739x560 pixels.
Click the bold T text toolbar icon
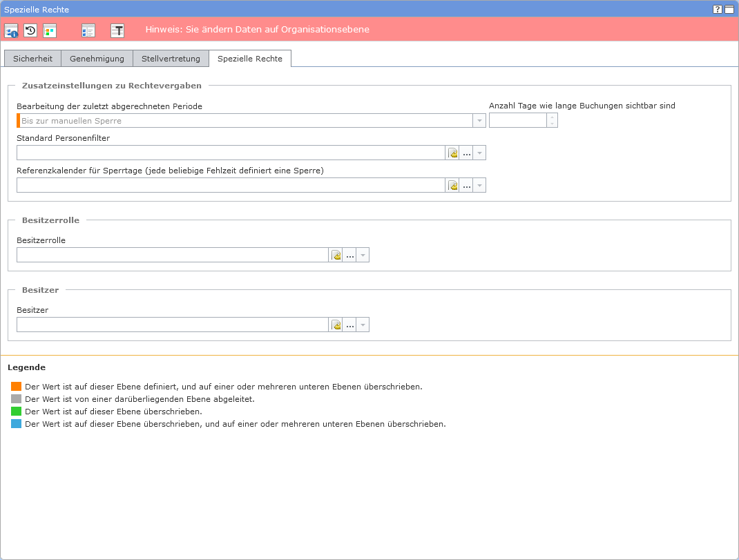coord(117,30)
